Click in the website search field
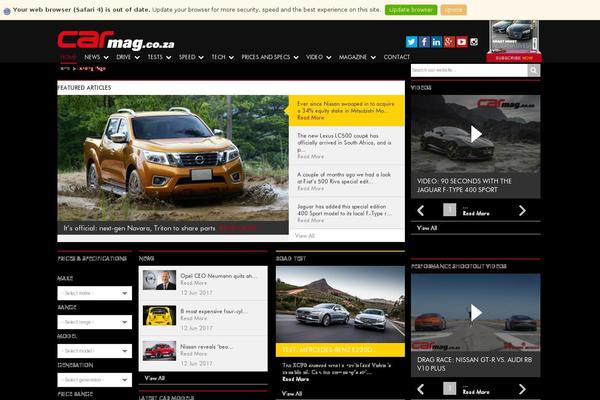This screenshot has width=600, height=400. point(469,70)
